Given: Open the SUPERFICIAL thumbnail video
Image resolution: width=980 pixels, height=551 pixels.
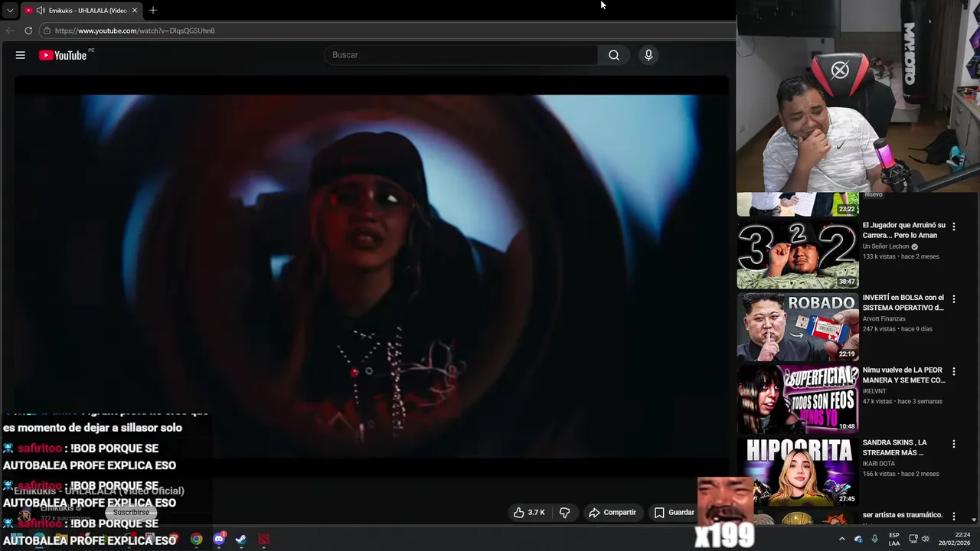Looking at the screenshot, I should click(x=798, y=399).
